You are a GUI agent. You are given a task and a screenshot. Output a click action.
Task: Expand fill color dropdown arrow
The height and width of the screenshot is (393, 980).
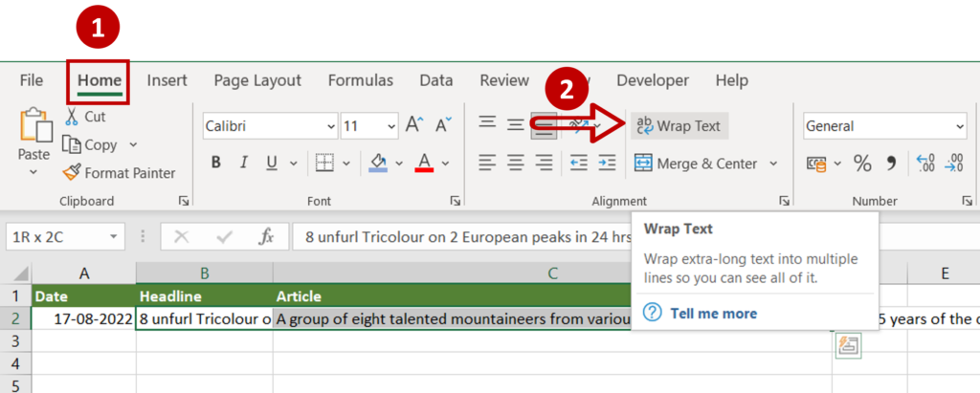coord(399,164)
